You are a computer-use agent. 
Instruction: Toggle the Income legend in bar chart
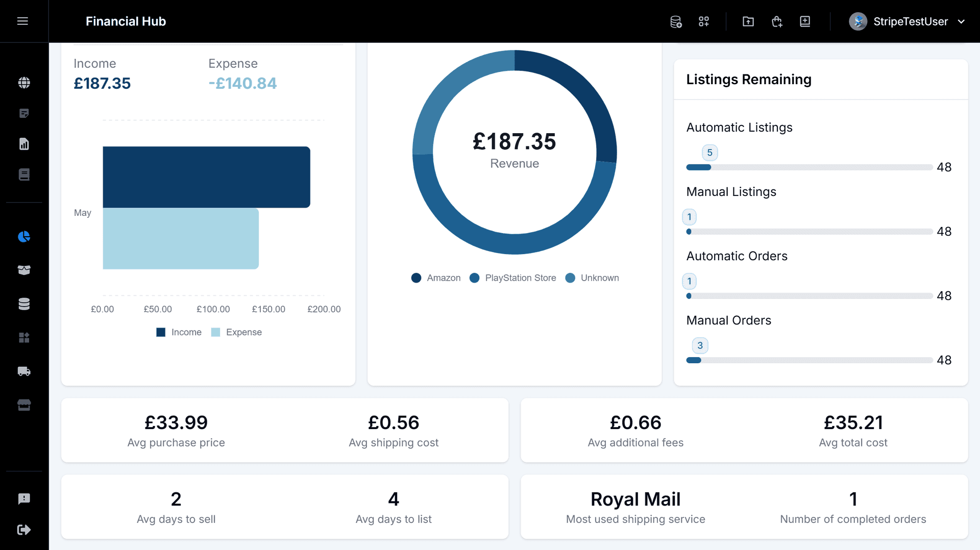pos(179,332)
